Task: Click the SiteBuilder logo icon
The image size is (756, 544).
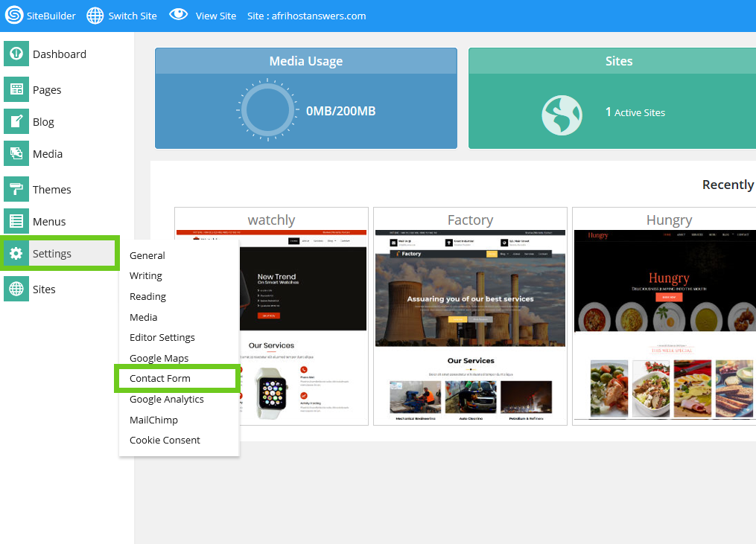Action: coord(14,15)
